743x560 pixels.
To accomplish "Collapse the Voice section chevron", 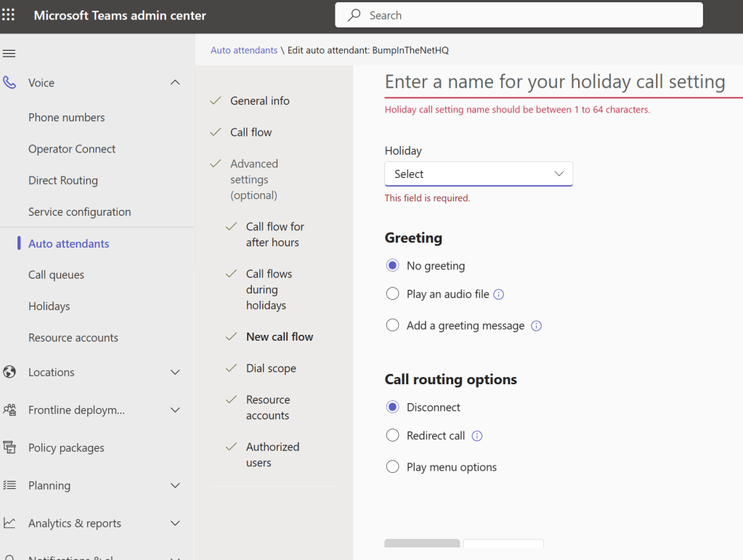I will click(x=175, y=83).
